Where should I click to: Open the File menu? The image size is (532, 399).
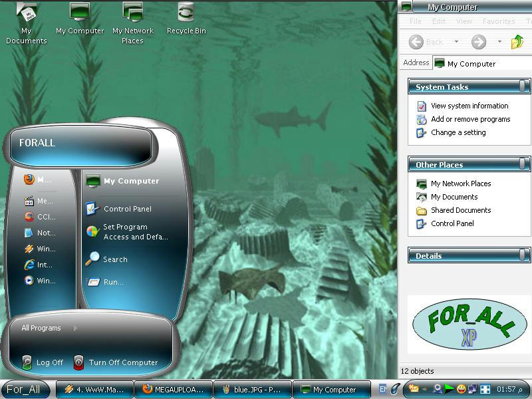point(415,21)
